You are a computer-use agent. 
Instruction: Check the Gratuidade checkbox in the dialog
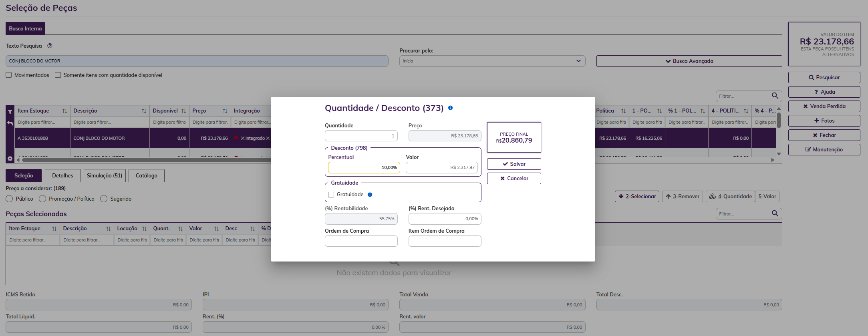(x=331, y=195)
